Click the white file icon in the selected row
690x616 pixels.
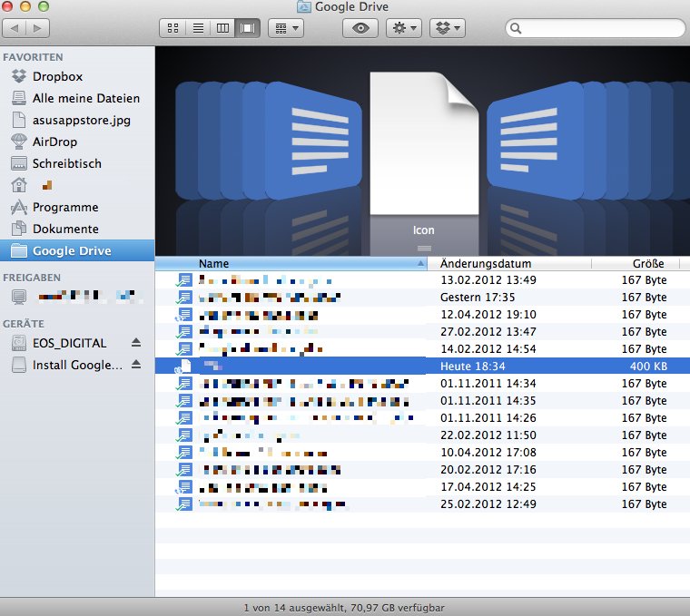pos(184,366)
